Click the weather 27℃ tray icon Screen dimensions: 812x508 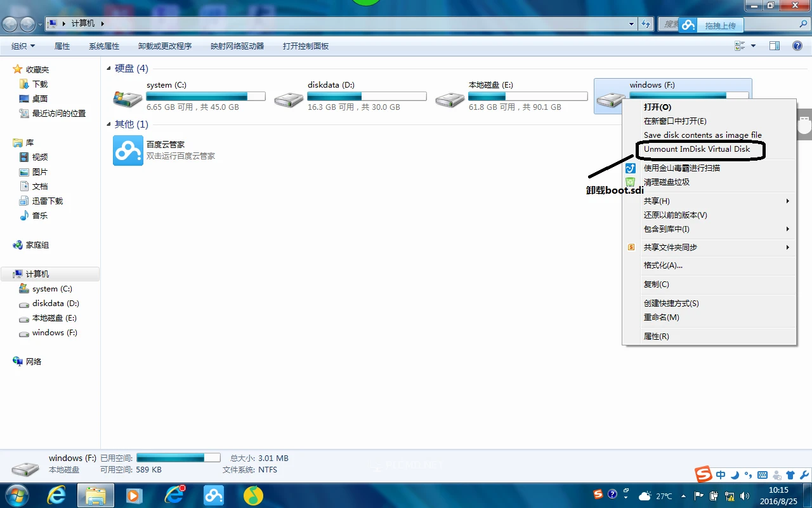(x=655, y=496)
